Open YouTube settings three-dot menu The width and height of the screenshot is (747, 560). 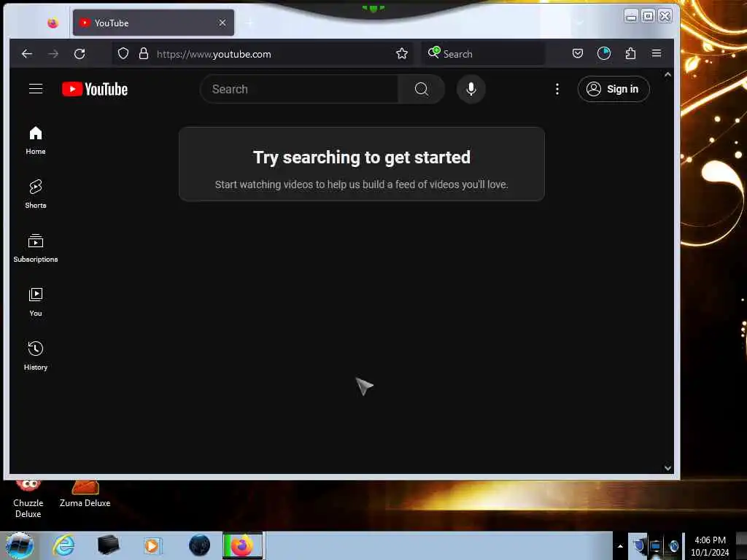[x=557, y=89]
